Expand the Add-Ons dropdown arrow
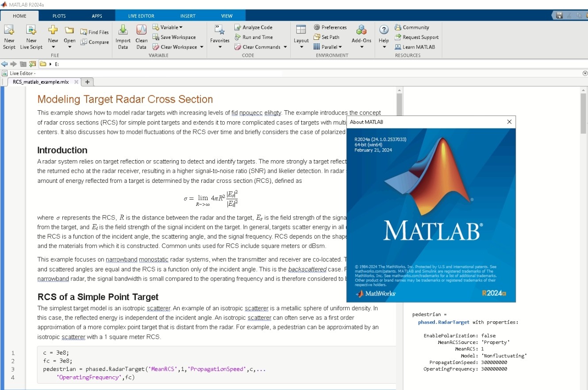588x390 pixels. point(361,47)
